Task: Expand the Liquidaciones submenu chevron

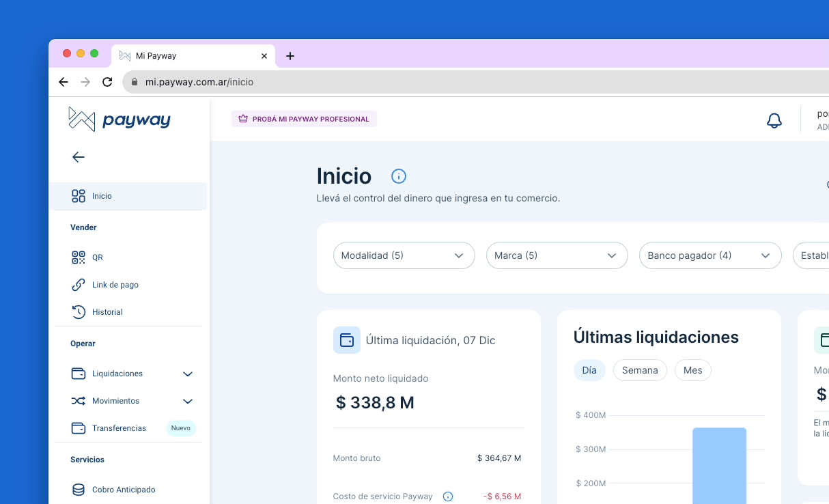Action: pos(188,374)
